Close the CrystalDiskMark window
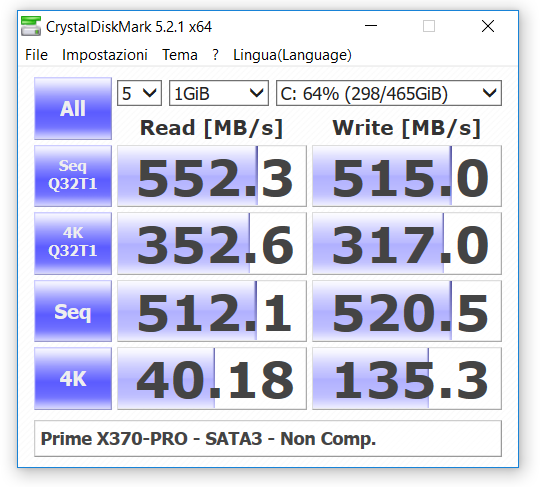This screenshot has width=542, height=487. (x=488, y=26)
